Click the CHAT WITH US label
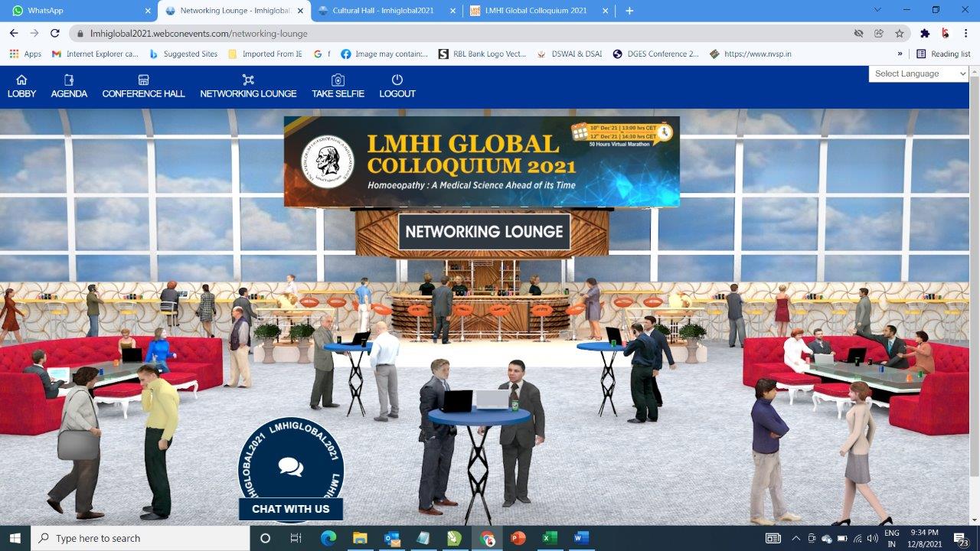This screenshot has width=980, height=551. [291, 509]
